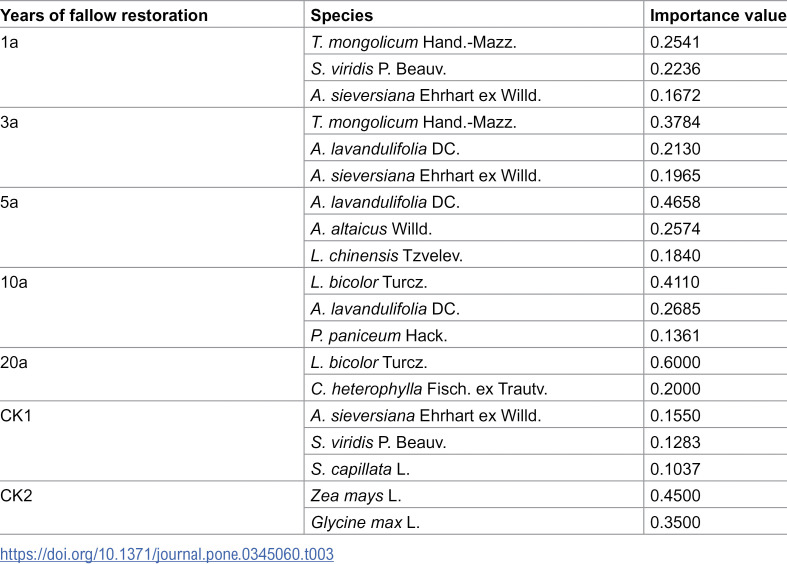Click the C. heterophylla Fisch. ex Trautv. cell
The width and height of the screenshot is (787, 564).
[474, 389]
